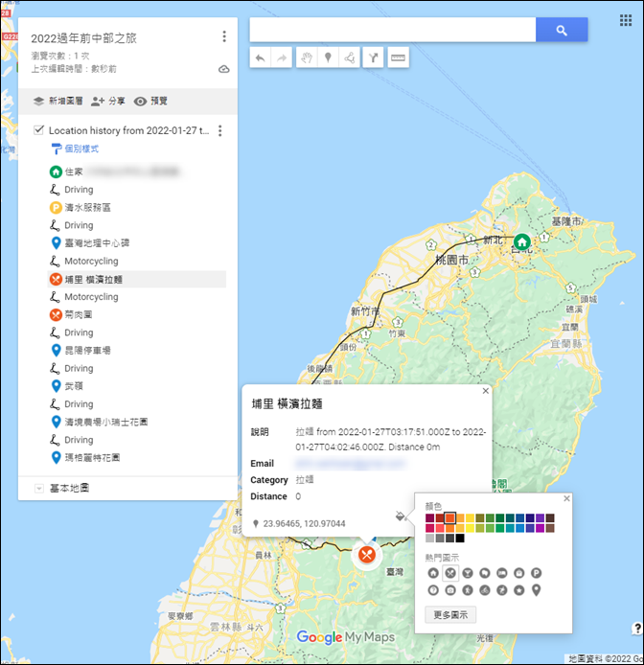Select the add marker tool

tap(328, 57)
